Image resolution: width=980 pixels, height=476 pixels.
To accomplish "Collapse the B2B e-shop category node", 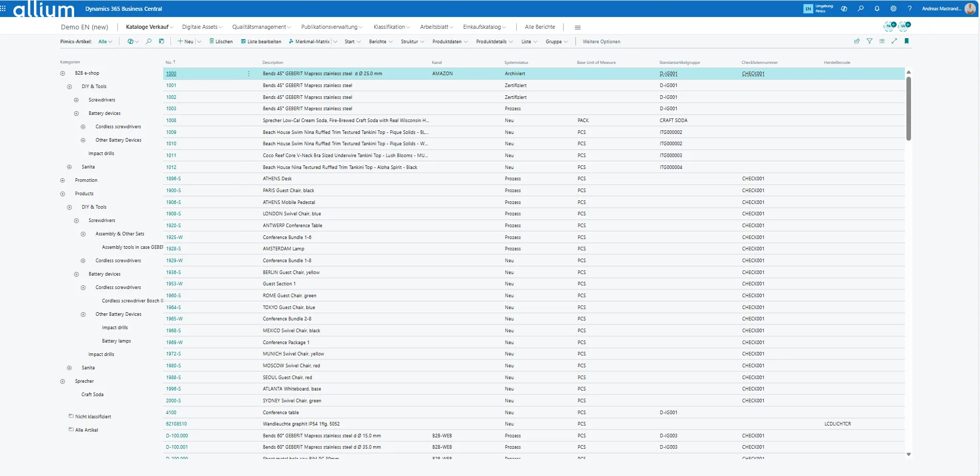I will pyautogui.click(x=62, y=74).
